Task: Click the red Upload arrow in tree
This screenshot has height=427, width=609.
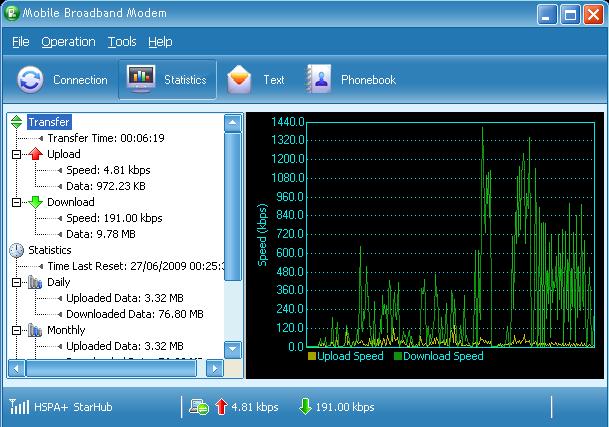Action: (x=35, y=154)
